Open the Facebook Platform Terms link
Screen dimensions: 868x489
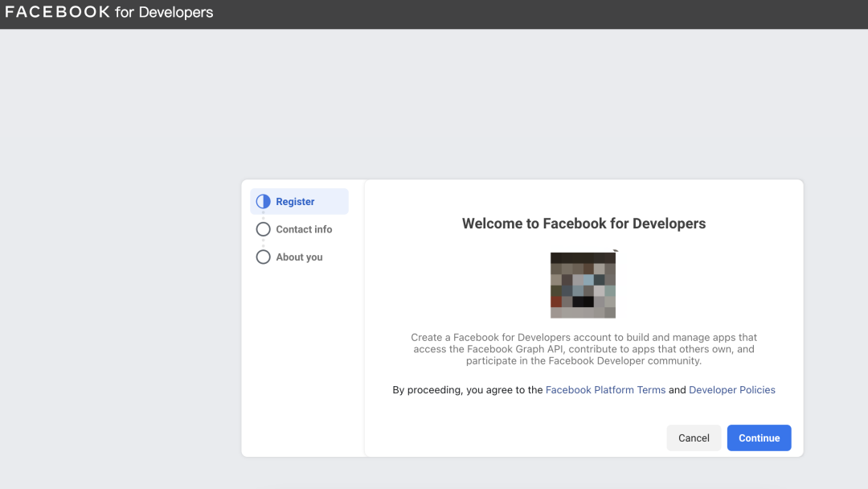point(605,390)
